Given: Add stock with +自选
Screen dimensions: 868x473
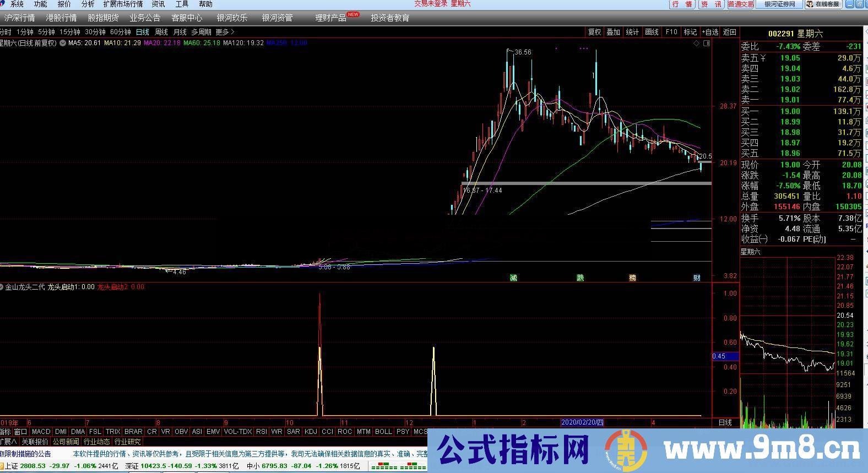Looking at the screenshot, I should pyautogui.click(x=710, y=32).
